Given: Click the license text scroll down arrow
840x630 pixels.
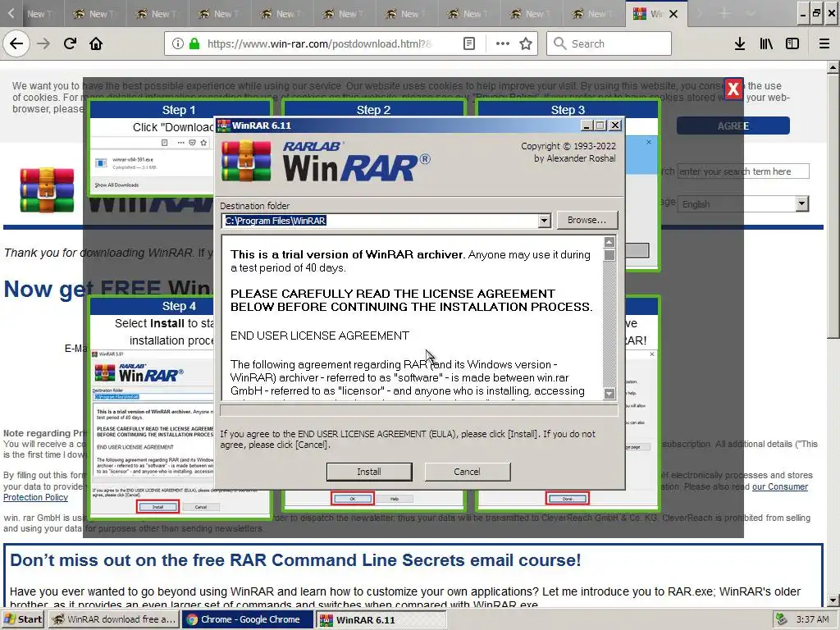Looking at the screenshot, I should point(609,394).
